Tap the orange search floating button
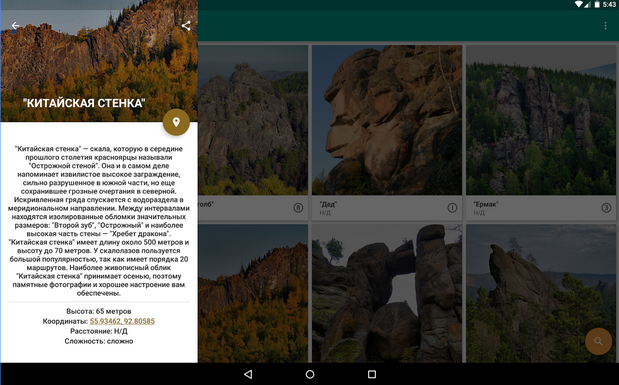 pyautogui.click(x=598, y=341)
